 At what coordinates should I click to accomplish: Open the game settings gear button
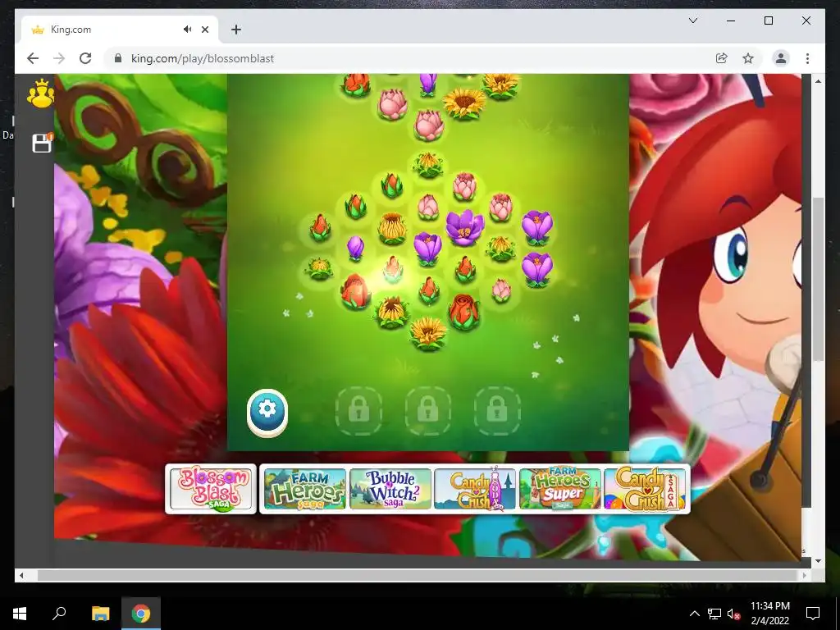point(267,412)
